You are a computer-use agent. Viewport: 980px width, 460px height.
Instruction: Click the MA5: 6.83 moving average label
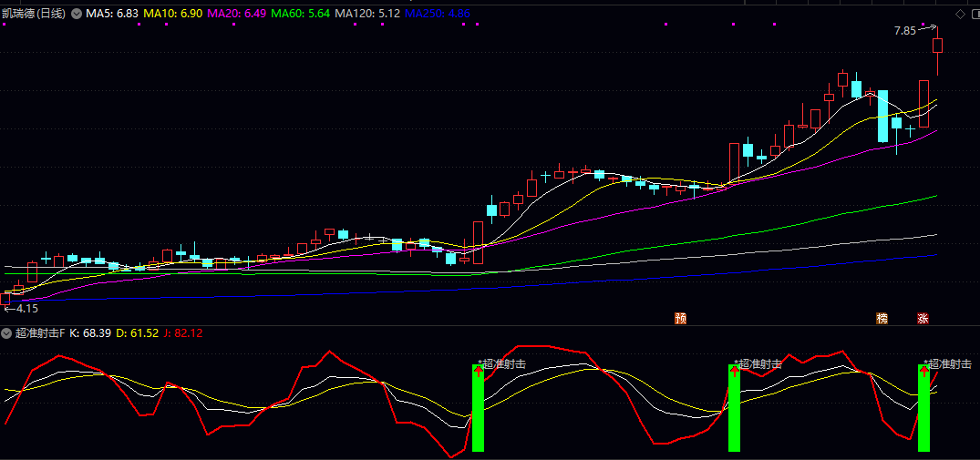point(112,15)
